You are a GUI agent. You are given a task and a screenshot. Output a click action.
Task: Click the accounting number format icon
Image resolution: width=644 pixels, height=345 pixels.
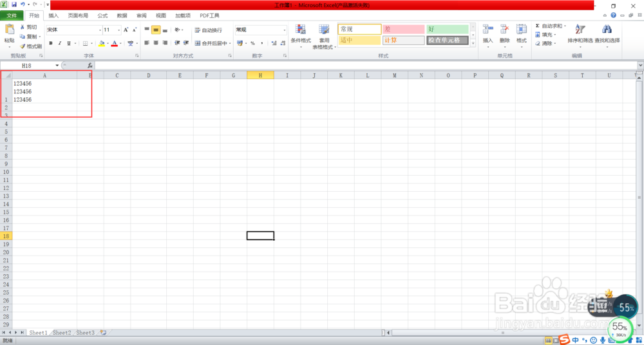tap(240, 43)
